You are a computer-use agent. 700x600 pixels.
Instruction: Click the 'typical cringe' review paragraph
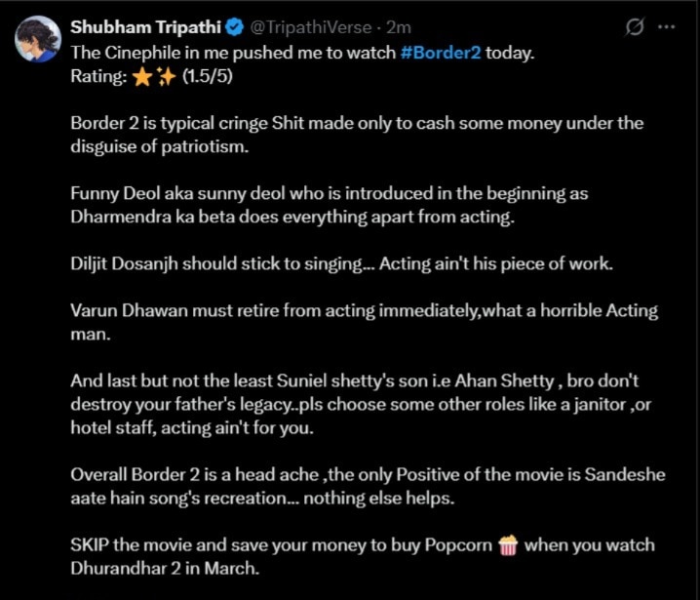click(356, 136)
